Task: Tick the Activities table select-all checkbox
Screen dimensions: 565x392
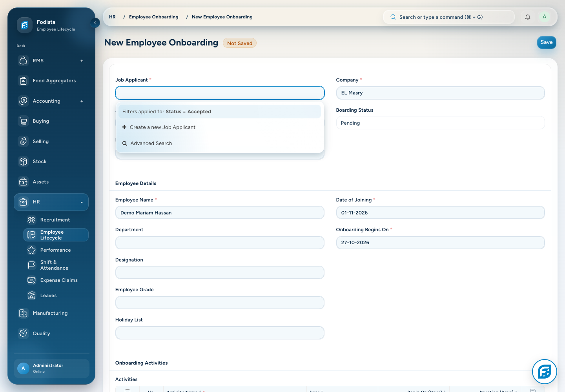Action: tap(128, 390)
